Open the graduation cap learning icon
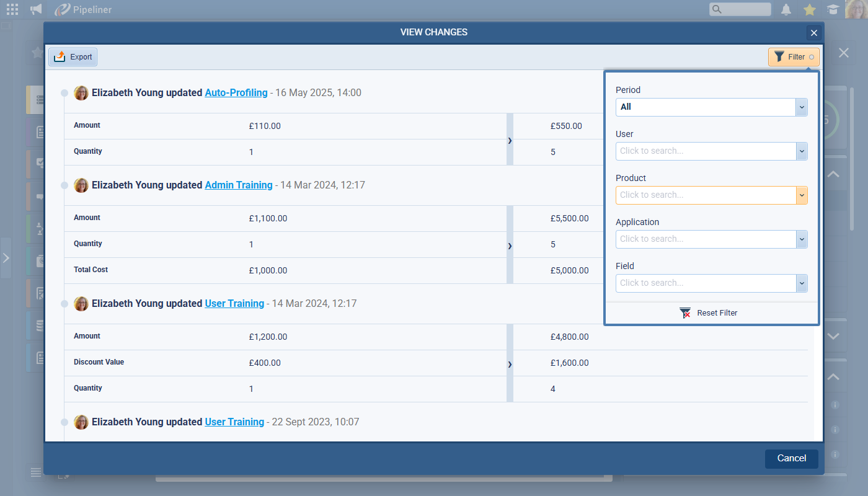The image size is (868, 496). click(x=832, y=9)
